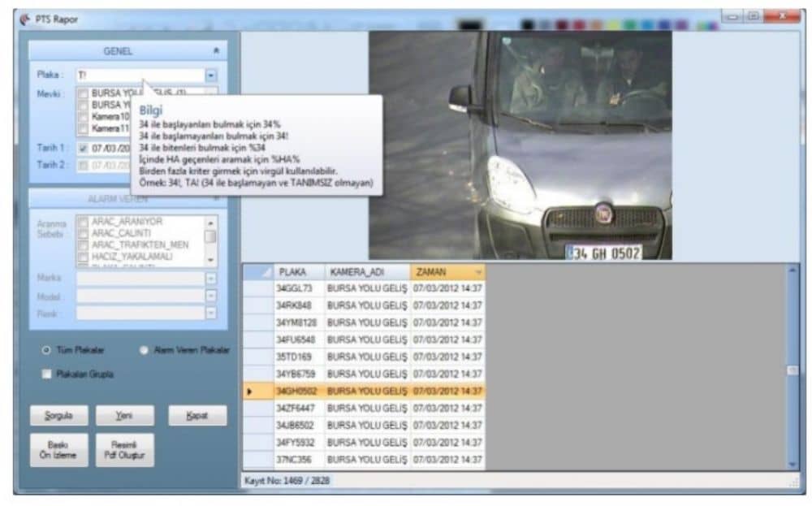
Task: Click the Arama Sebebi list scroll-up arrow
Action: click(211, 223)
